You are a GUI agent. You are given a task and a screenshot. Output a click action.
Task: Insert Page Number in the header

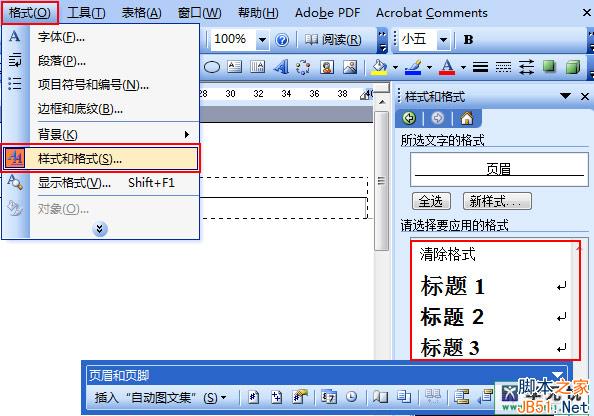(253, 397)
